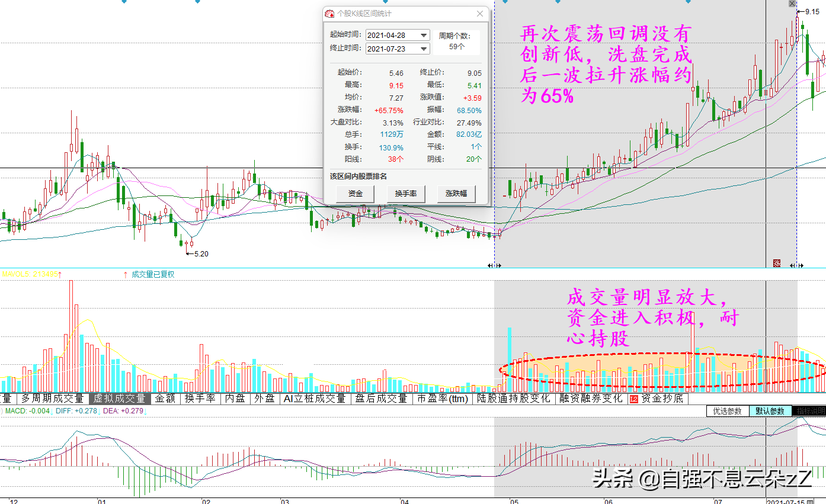Click the 27.49% 行业对比 value in the dialog

pyautogui.click(x=469, y=123)
